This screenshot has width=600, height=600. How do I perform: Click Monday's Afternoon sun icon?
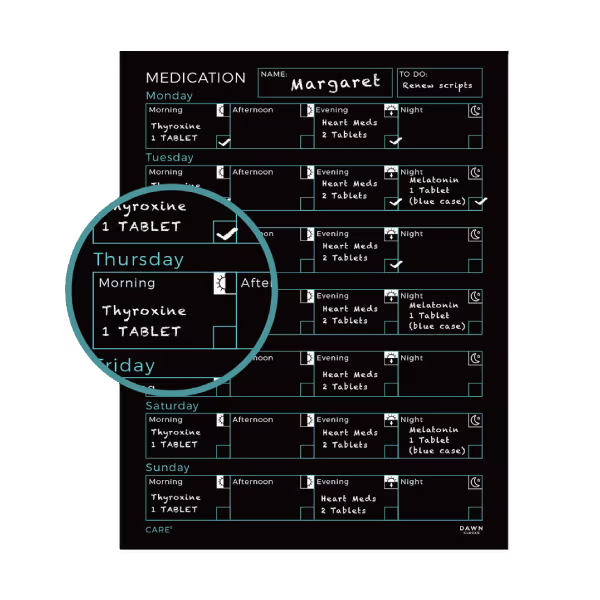(307, 111)
